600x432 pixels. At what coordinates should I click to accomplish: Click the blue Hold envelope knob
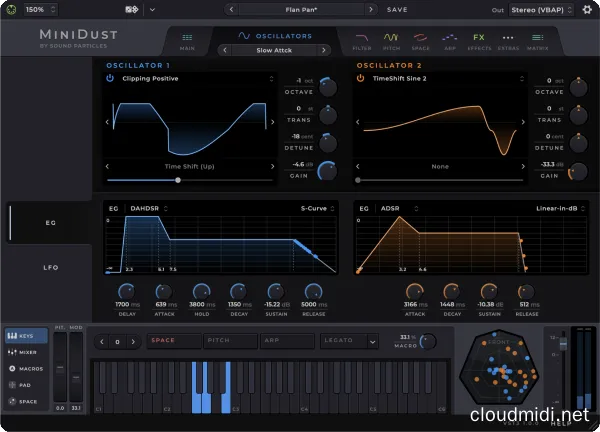click(201, 292)
